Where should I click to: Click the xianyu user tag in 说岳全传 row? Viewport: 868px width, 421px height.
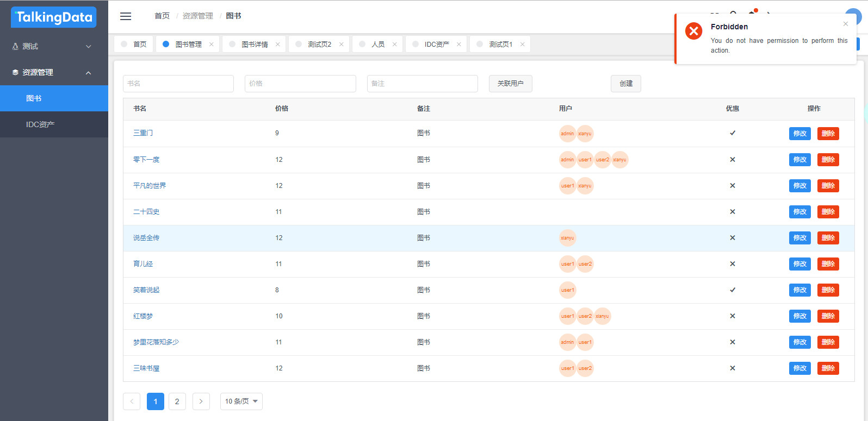click(x=567, y=238)
